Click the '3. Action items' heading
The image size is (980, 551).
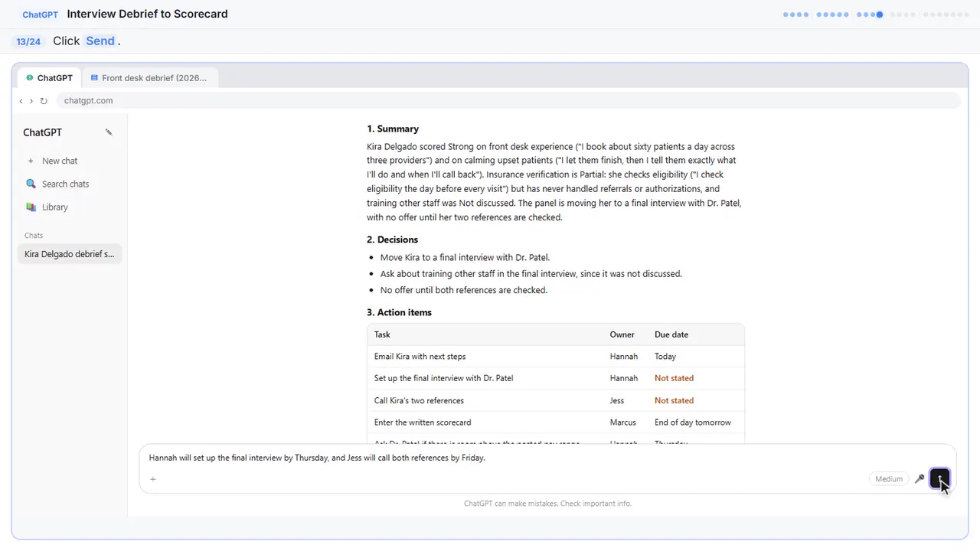[x=399, y=312]
